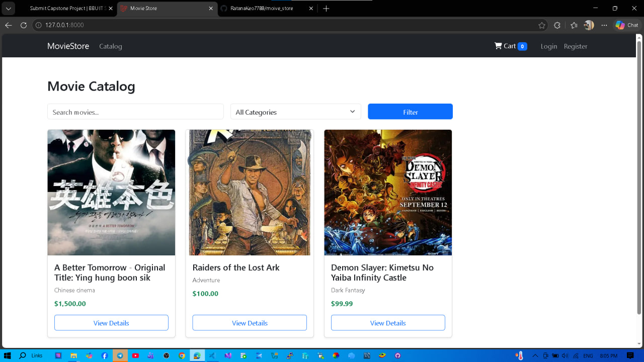Open Microsoft Teams from the taskbar
644x362 pixels.
150,355
